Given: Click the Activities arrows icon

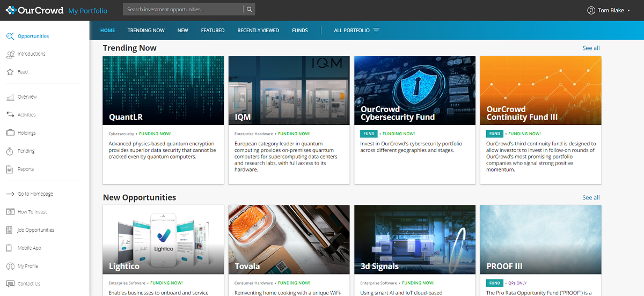Looking at the screenshot, I should [10, 115].
